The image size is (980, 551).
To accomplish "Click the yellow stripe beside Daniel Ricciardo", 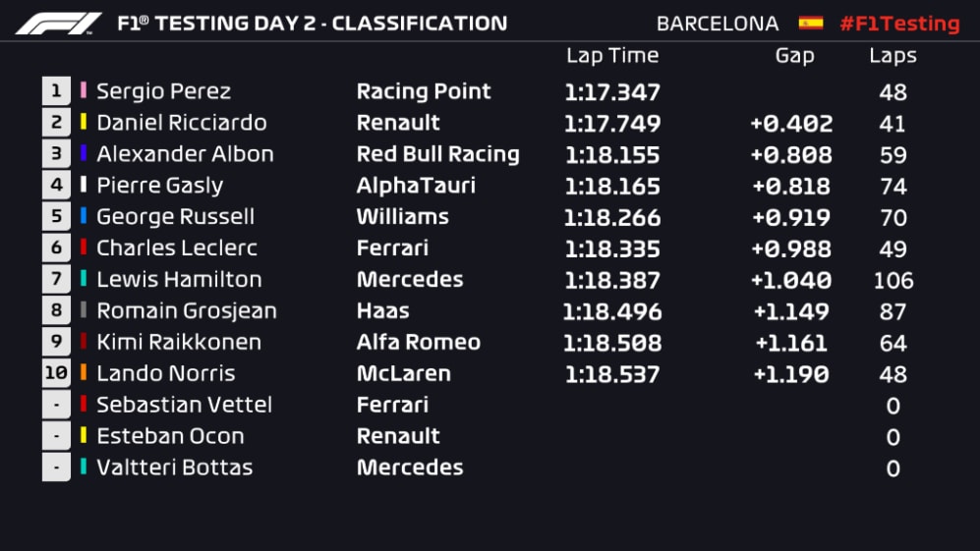I will (84, 123).
